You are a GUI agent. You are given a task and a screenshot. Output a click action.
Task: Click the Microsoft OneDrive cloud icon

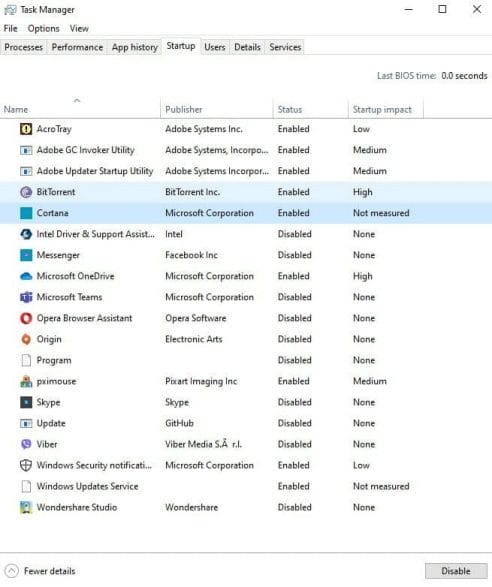coord(26,276)
